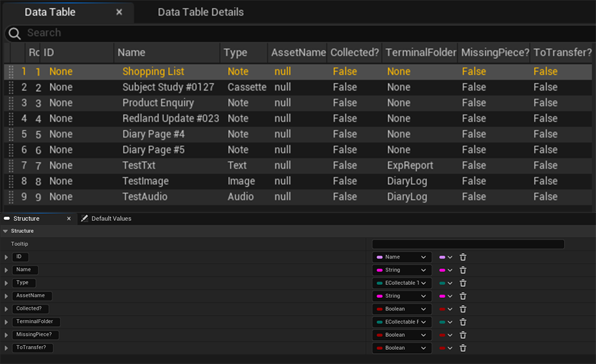Select the Diary Page #4 row

[x=153, y=134]
